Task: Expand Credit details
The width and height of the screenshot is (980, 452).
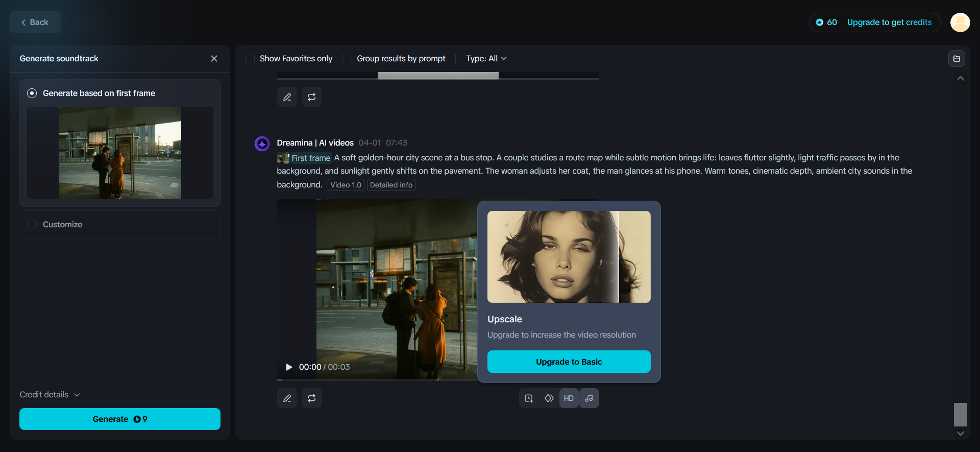Action: 50,395
